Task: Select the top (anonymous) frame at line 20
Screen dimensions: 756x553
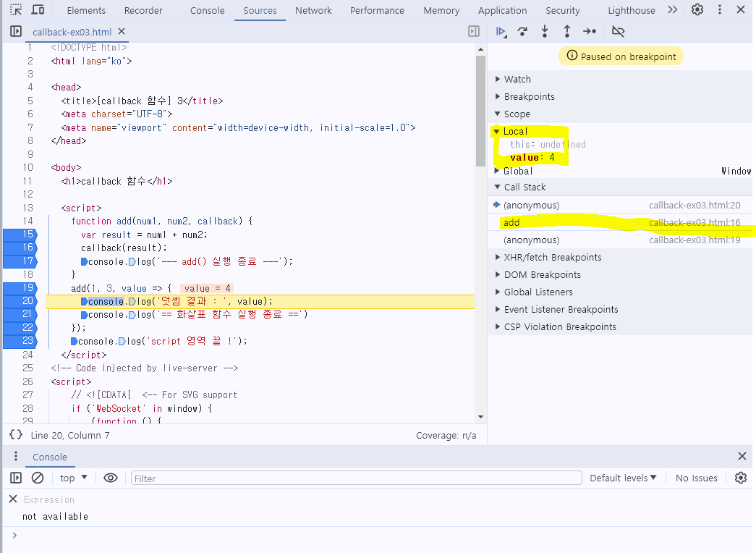Action: tap(620, 205)
